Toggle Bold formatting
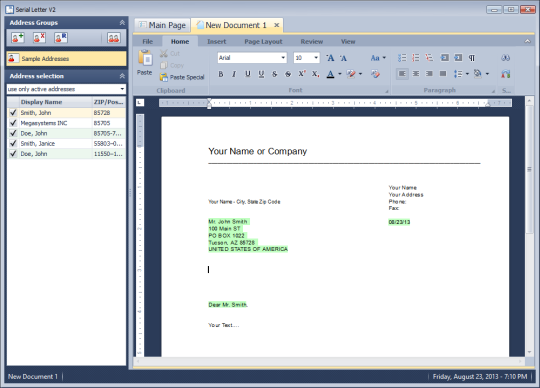Viewport: 540px width, 388px height. point(221,74)
